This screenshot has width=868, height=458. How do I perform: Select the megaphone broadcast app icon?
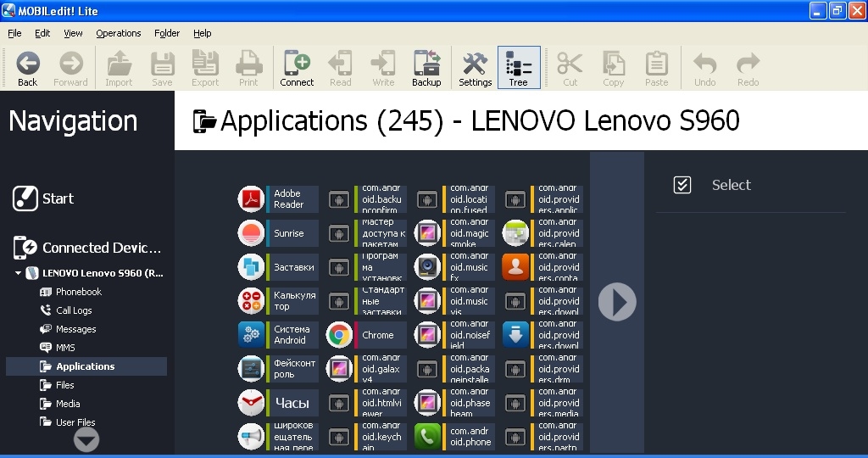coord(251,437)
